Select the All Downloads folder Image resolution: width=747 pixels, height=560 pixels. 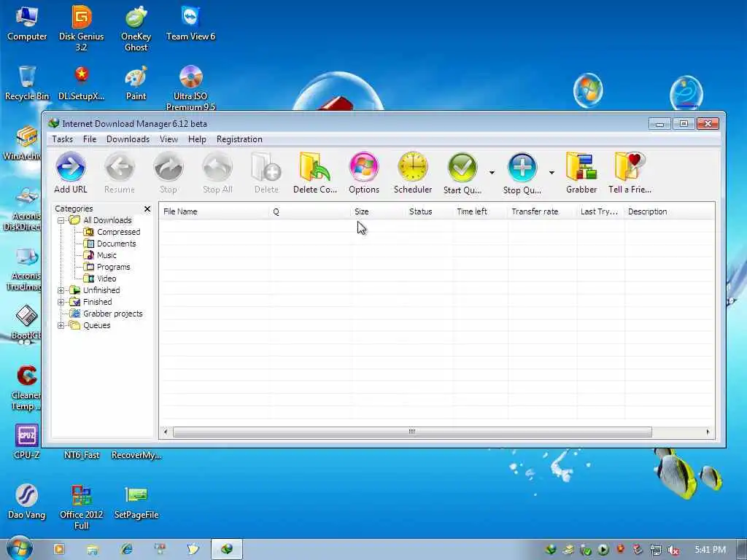click(107, 220)
